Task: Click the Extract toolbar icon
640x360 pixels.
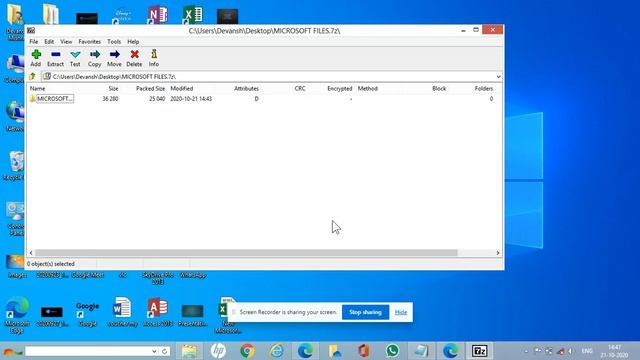Action: pos(55,58)
